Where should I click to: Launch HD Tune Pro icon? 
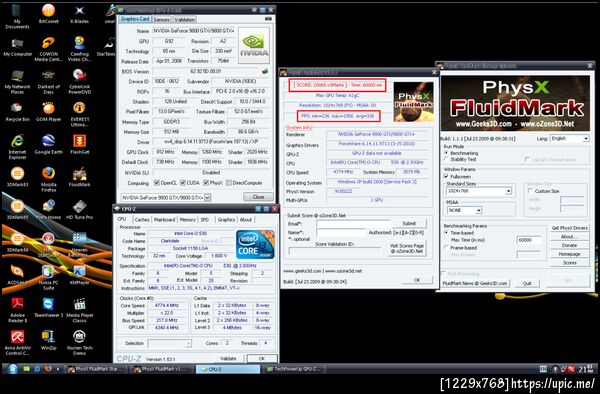[x=79, y=210]
